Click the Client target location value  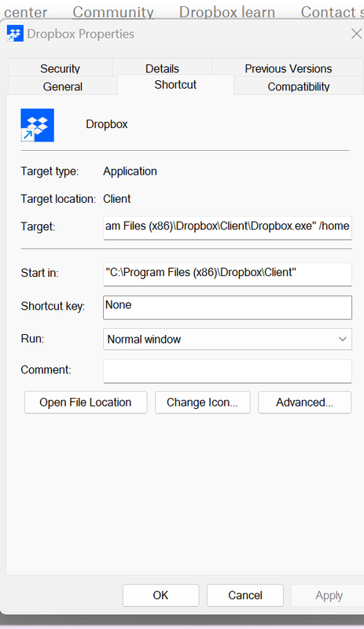click(x=117, y=199)
